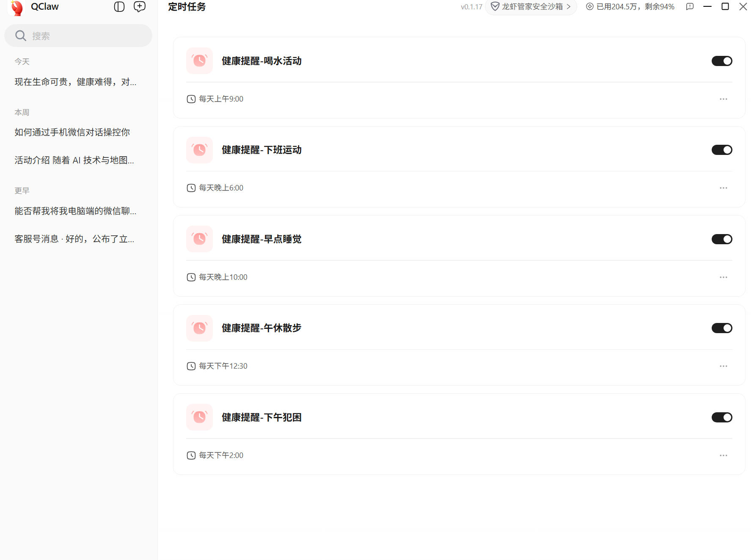Toggle off the 健康提醒-下班运动 switch
The image size is (754, 560).
point(722,150)
